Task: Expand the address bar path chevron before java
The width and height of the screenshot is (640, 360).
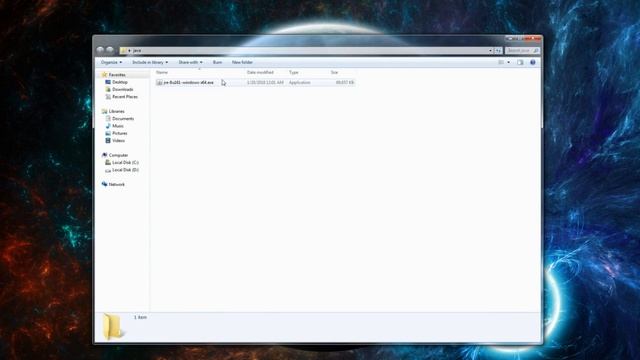Action: point(129,51)
